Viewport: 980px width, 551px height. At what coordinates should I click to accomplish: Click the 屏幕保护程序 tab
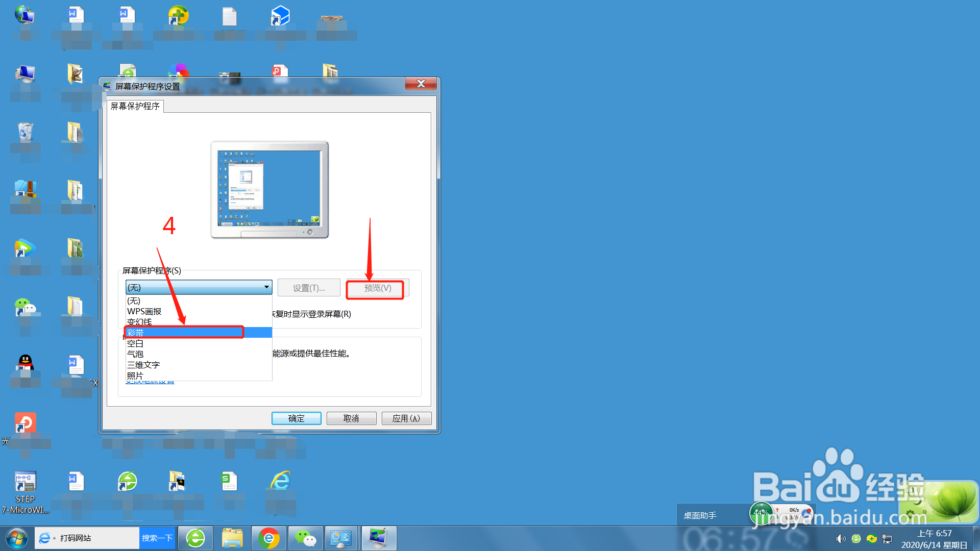135,106
